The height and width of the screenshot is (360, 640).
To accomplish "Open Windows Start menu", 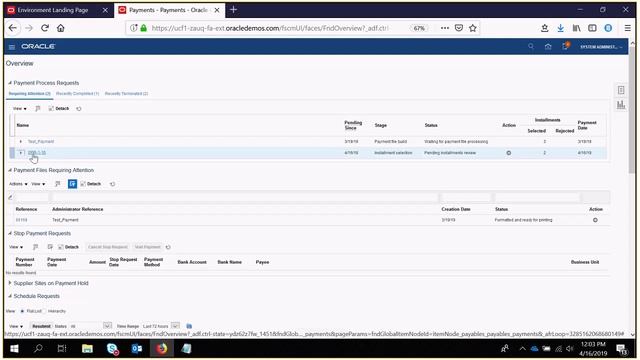I will click(x=14, y=349).
